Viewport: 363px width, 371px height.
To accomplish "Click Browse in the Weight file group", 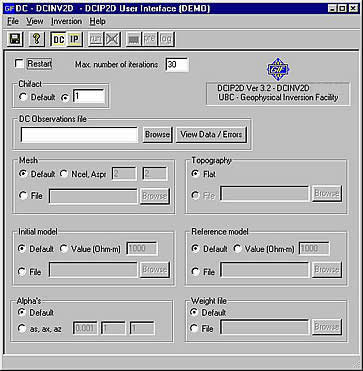I will coord(327,327).
